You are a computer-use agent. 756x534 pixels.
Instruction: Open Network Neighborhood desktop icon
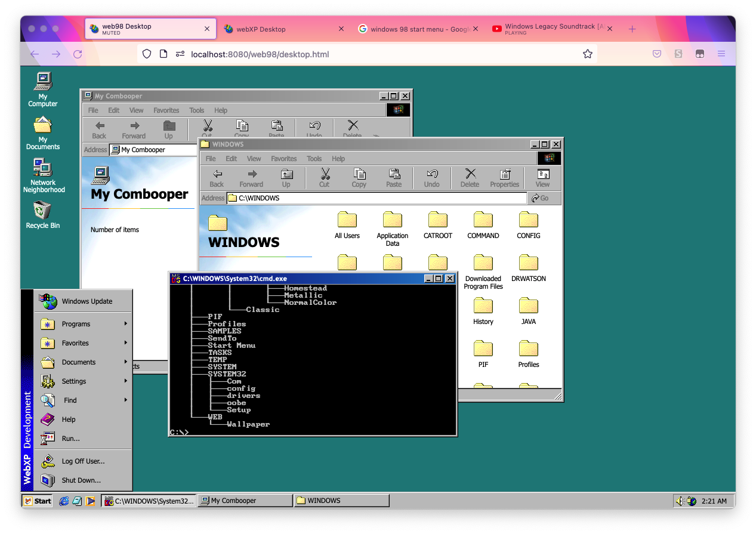click(x=43, y=169)
